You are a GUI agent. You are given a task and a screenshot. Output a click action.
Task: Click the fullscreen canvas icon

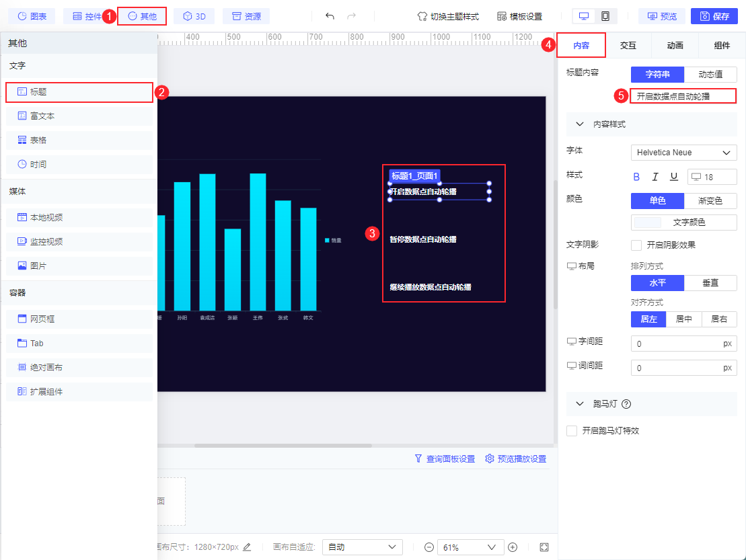pos(544,547)
